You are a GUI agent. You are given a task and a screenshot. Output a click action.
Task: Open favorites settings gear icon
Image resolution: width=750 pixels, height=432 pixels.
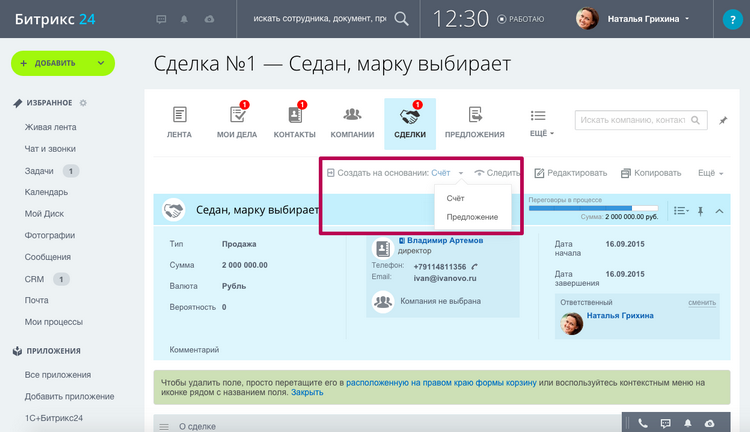click(83, 103)
